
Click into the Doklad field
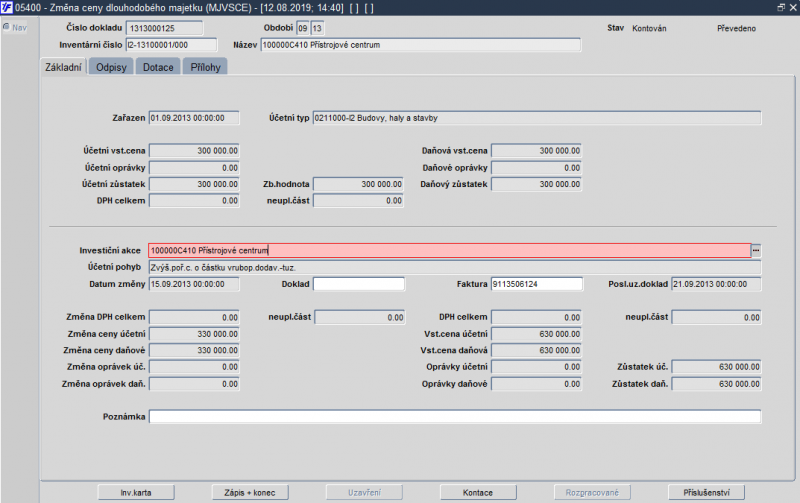[x=359, y=284]
